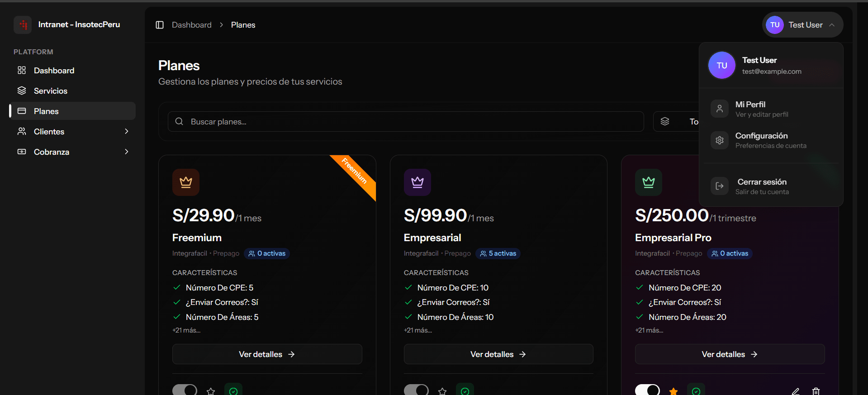868x395 pixels.
Task: Open Servicios in the sidebar
Action: click(x=72, y=91)
